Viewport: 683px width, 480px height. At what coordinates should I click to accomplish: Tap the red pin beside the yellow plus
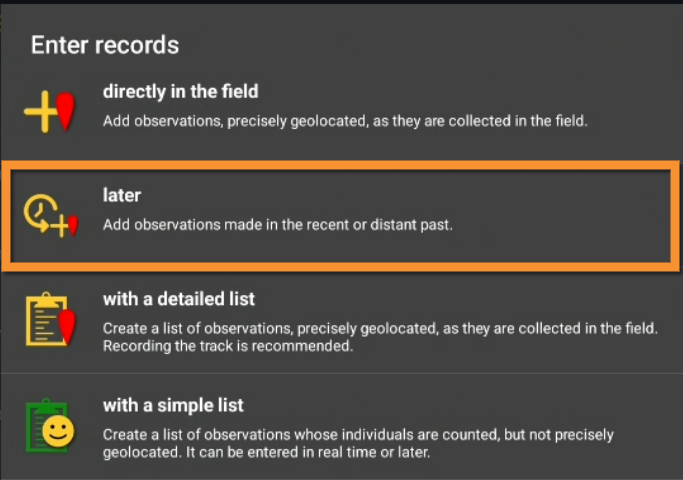[66, 111]
